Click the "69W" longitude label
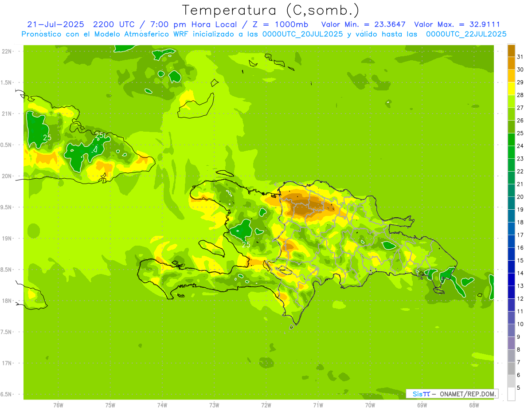 [x=422, y=405]
